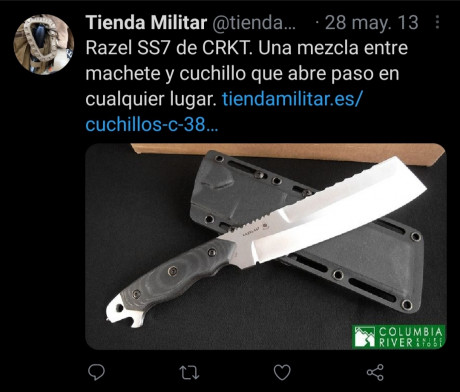Open Tienda Militar profile avatar
The width and height of the screenshot is (460, 392).
(x=43, y=44)
